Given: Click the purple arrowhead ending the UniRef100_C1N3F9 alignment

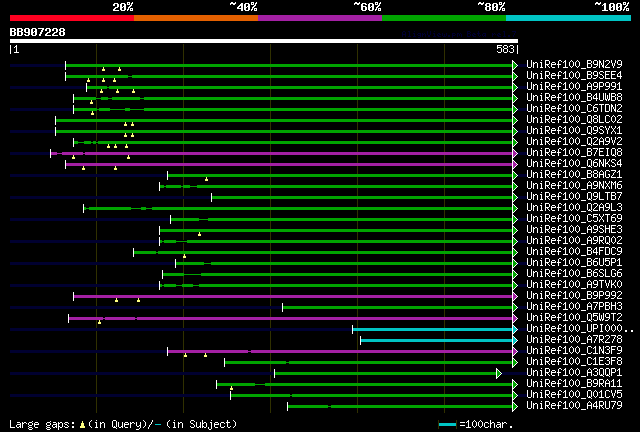Looking at the screenshot, I should pos(515,351).
